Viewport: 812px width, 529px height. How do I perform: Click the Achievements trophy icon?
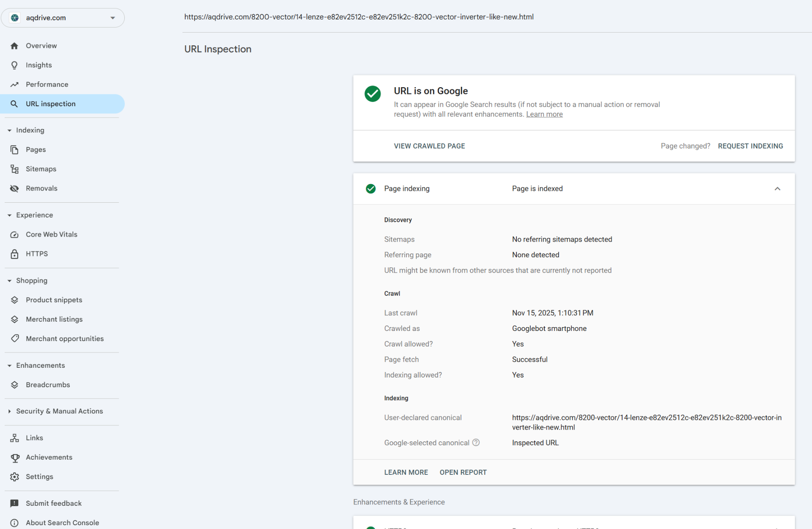(15, 458)
